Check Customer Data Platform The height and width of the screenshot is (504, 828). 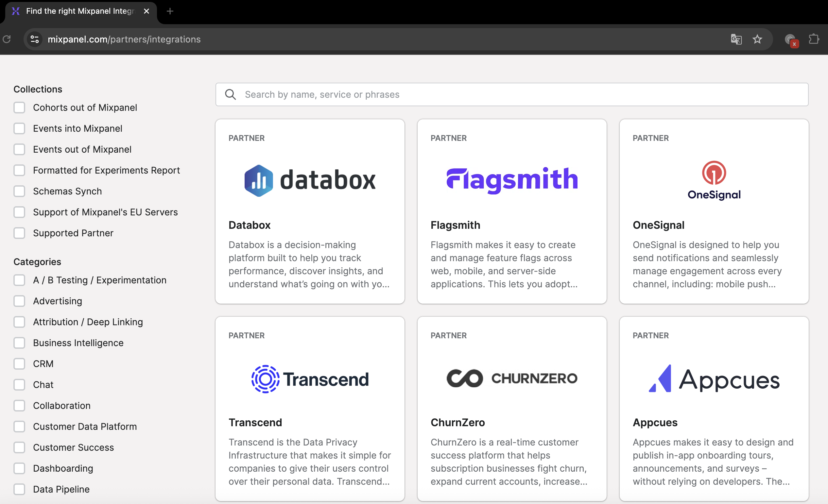click(20, 427)
